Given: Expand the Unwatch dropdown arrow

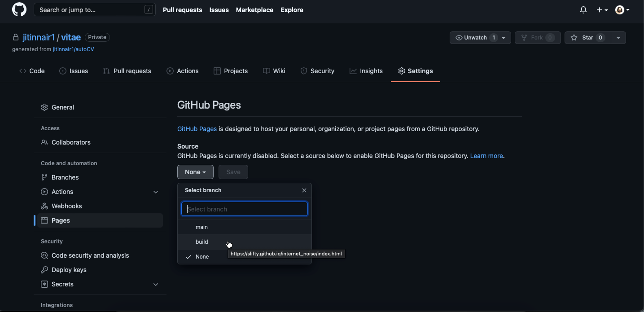Looking at the screenshot, I should 504,38.
